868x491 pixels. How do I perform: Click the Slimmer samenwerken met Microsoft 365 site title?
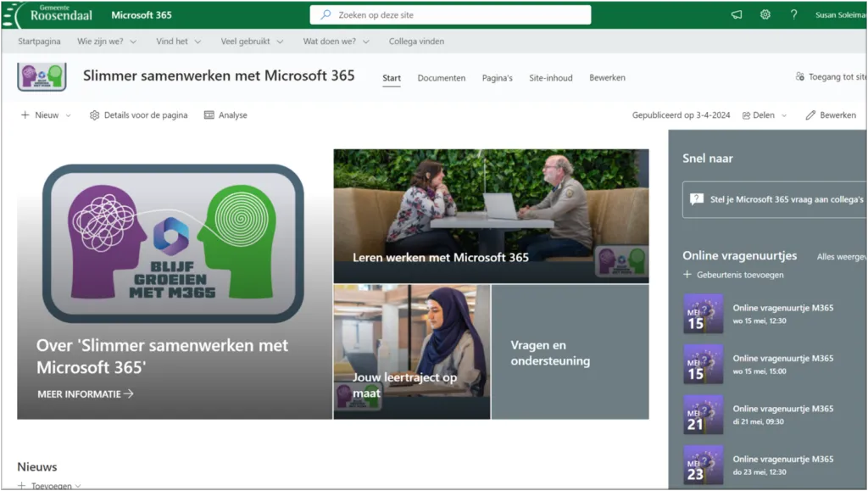click(219, 75)
